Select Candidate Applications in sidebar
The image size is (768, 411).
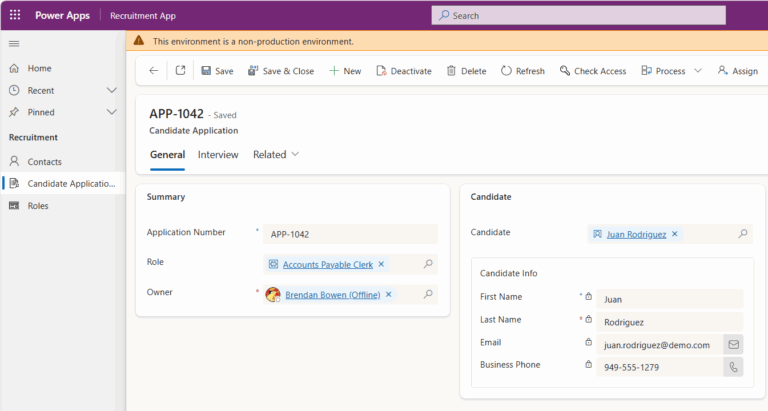coord(63,184)
